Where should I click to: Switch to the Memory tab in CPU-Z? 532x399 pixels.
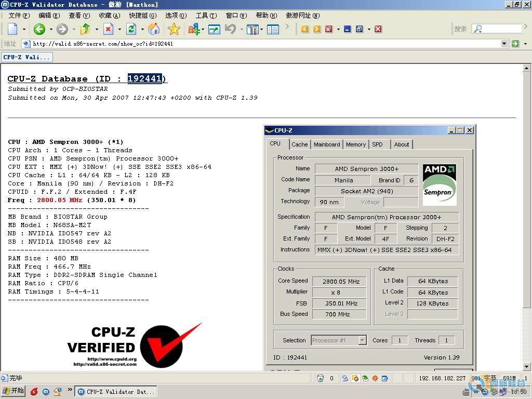pos(355,144)
